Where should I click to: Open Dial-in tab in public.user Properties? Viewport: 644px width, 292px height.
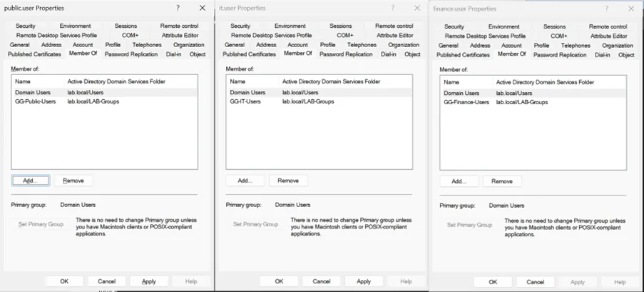click(174, 54)
